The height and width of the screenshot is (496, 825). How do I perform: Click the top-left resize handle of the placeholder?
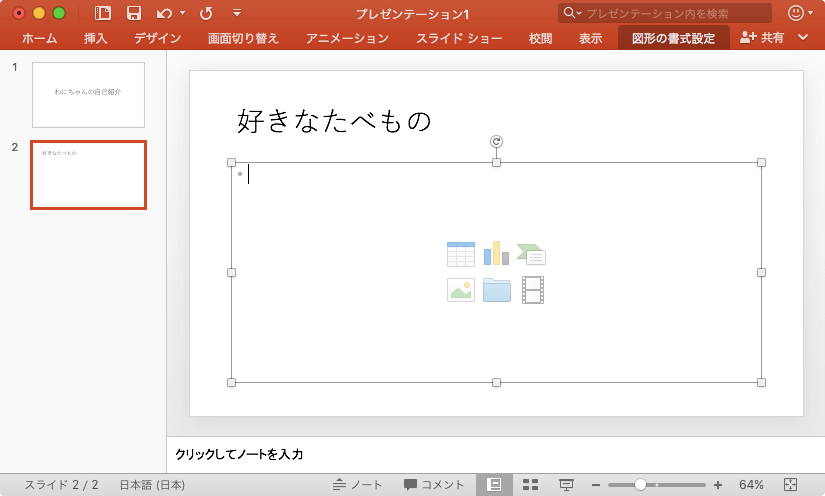(x=232, y=163)
